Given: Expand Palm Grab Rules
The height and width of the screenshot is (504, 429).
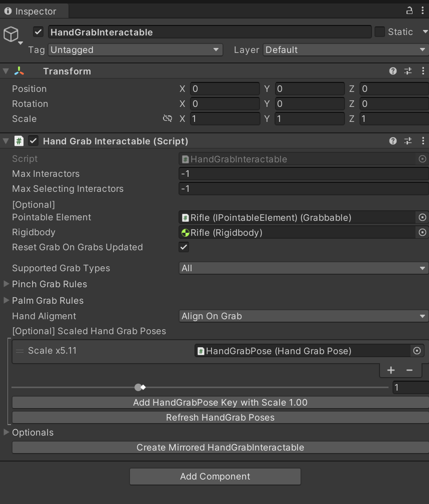Looking at the screenshot, I should click(x=6, y=300).
